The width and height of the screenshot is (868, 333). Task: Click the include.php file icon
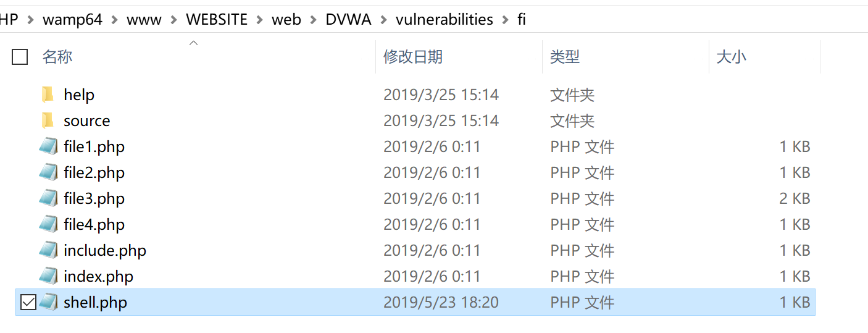[48, 250]
